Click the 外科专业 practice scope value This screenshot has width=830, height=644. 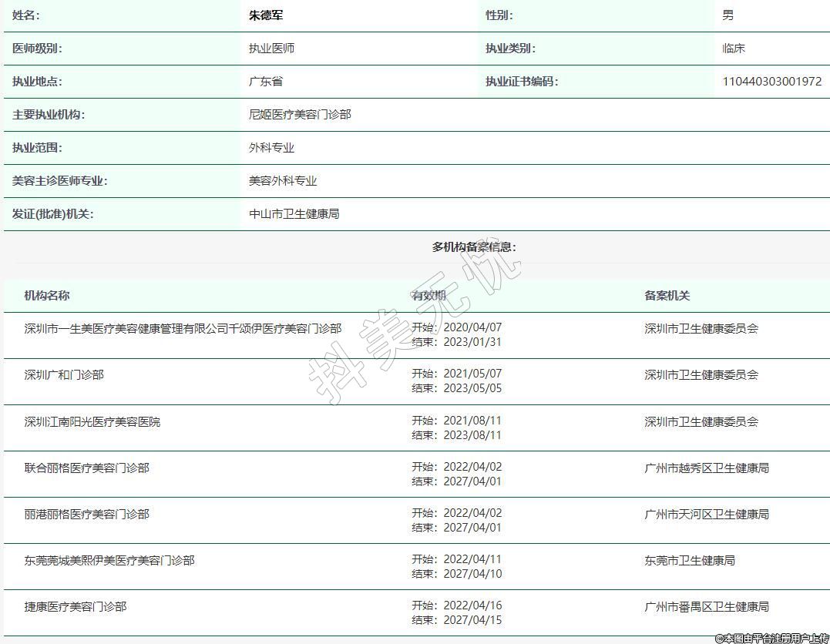271,148
